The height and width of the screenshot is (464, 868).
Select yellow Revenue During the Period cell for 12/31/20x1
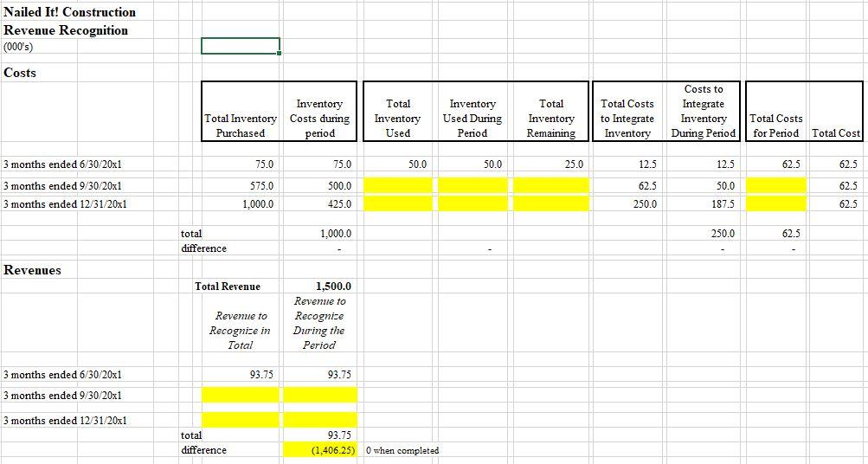320,420
